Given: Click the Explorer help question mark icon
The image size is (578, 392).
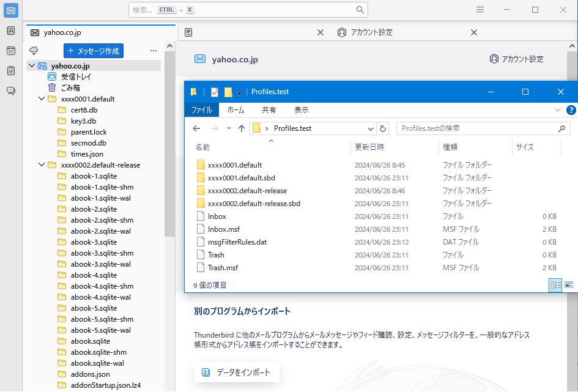Looking at the screenshot, I should [571, 110].
